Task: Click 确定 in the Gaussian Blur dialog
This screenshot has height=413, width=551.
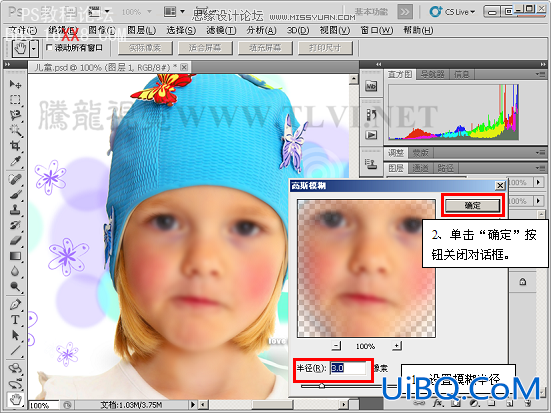Action: point(473,205)
